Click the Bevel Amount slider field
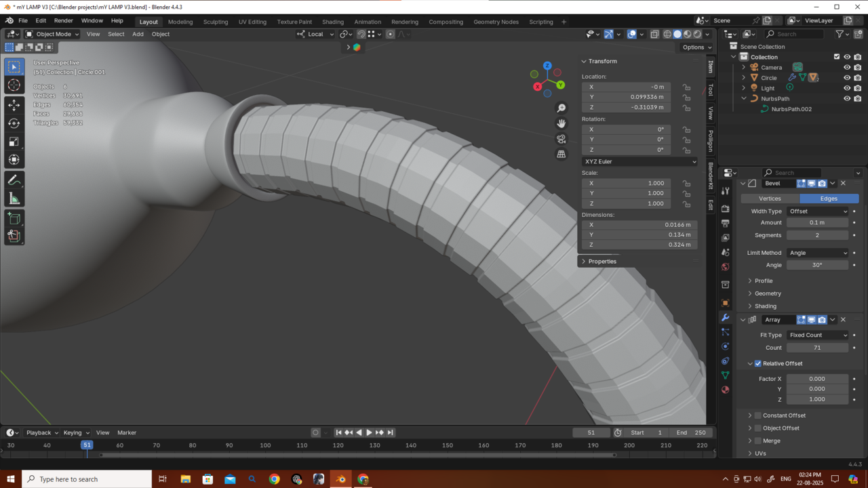868x488 pixels. coord(817,223)
